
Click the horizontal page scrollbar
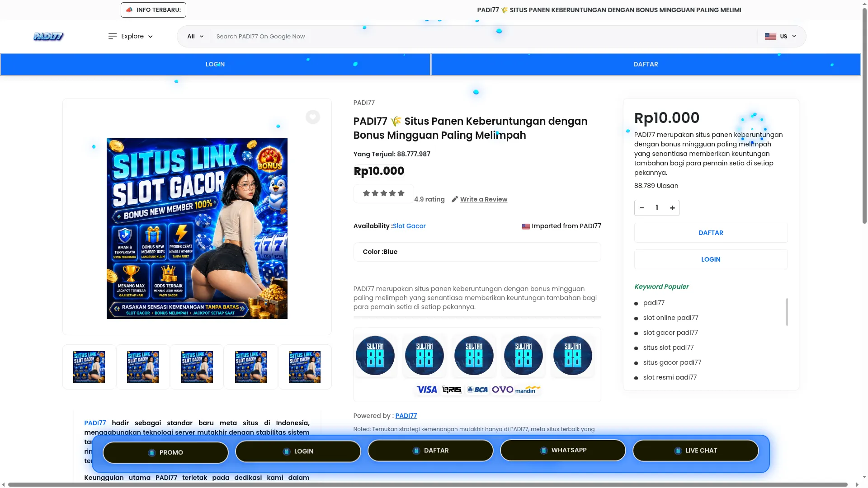[x=428, y=484]
